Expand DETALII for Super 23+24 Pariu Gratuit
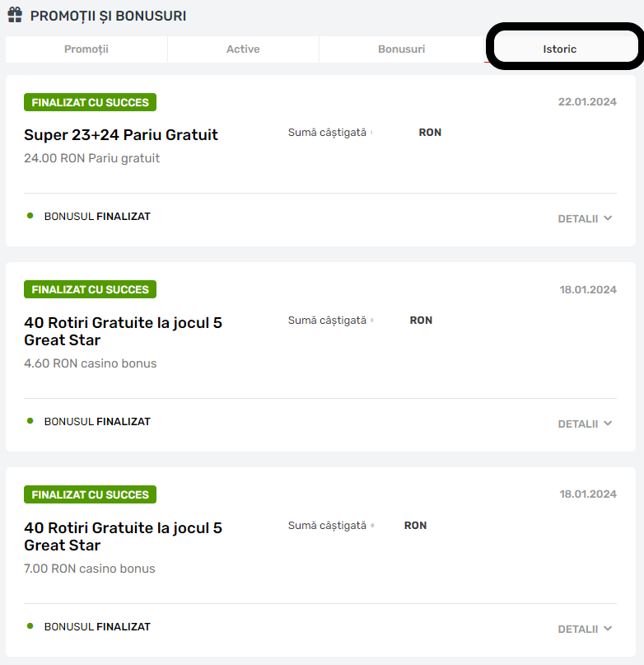644x665 pixels. 578,217
